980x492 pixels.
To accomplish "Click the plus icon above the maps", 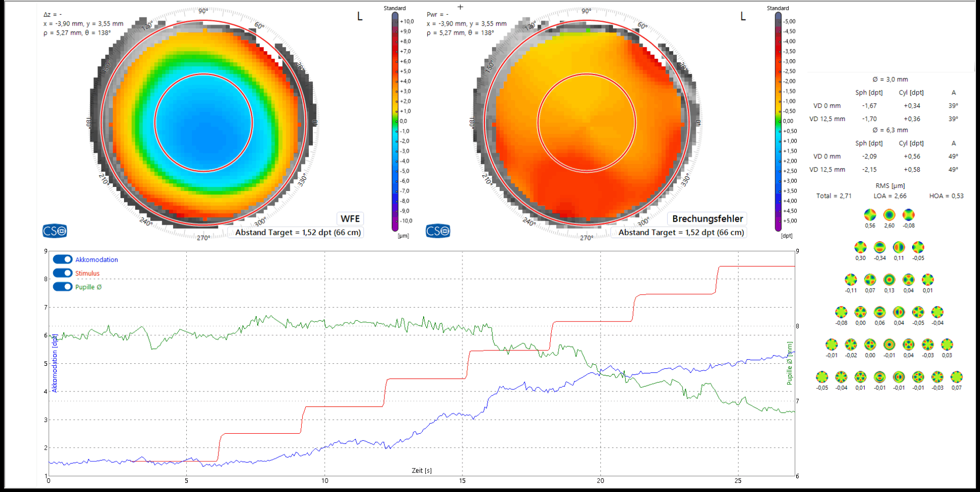I will (x=460, y=7).
